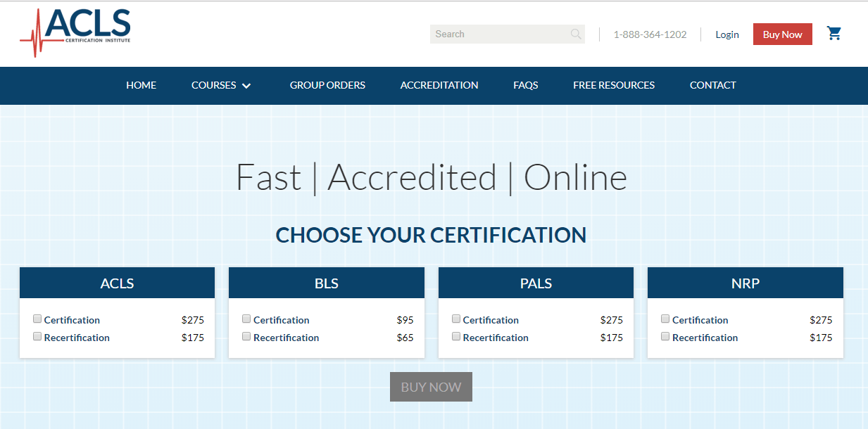Check BLS Recertification checkbox
Image resolution: width=868 pixels, height=429 pixels.
point(246,336)
